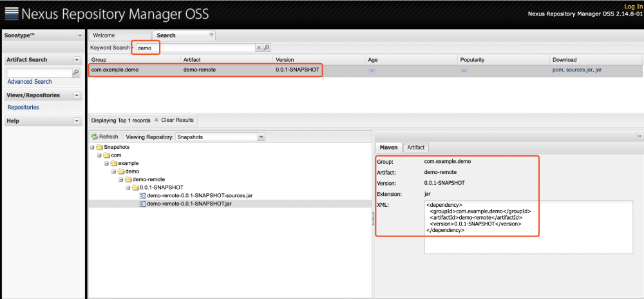Collapse the demo-remote folder node
Screen dimensions: 644x299
pyautogui.click(x=120, y=179)
